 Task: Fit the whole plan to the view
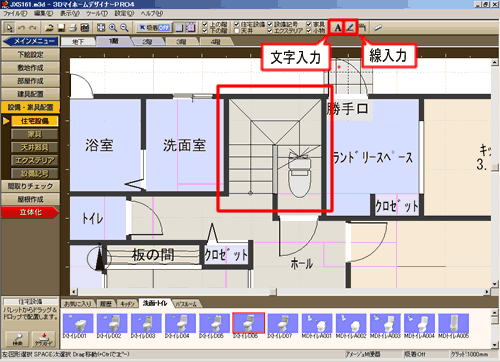click(x=101, y=28)
